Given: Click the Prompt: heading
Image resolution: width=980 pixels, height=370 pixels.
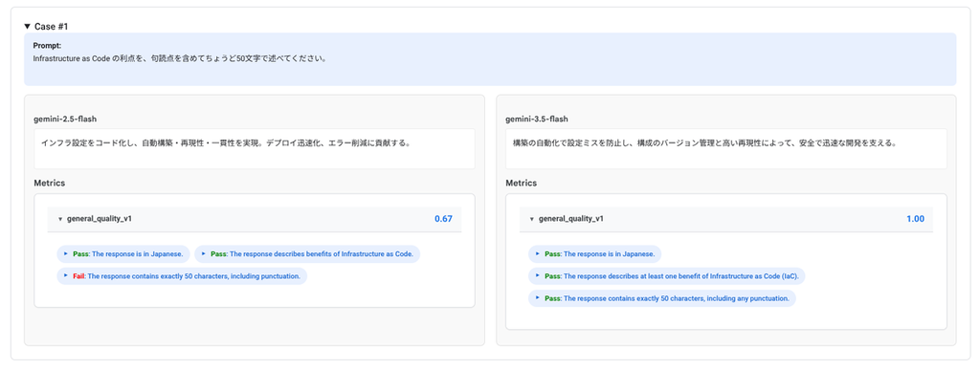Looking at the screenshot, I should click(x=47, y=46).
